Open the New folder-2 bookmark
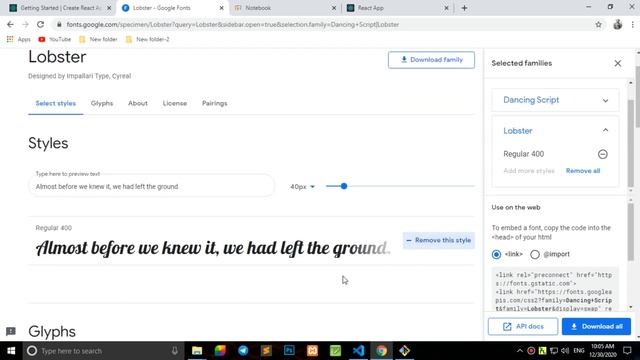 (147, 39)
